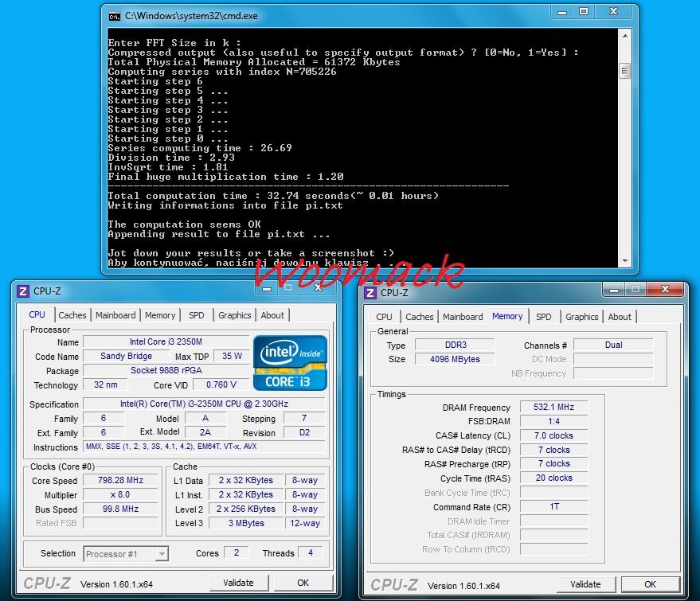Screen dimensions: 700x601
Task: Minimize the cmd.exe window
Action: point(562,12)
